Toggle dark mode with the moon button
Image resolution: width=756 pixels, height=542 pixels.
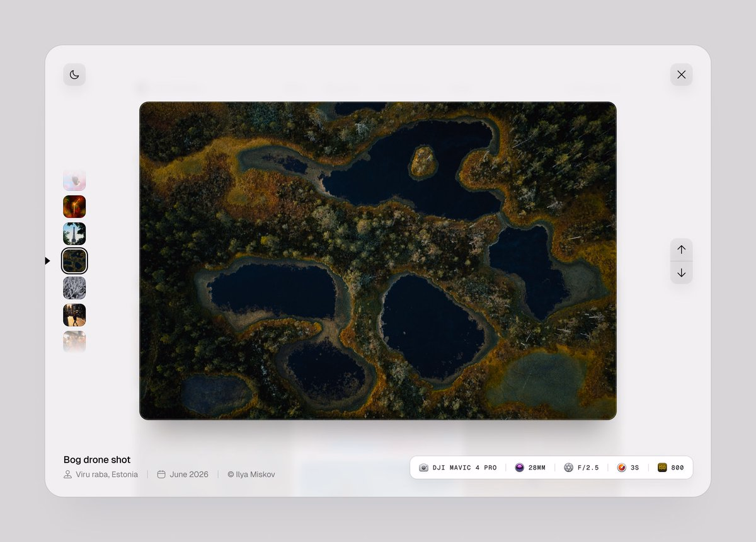[x=74, y=74]
